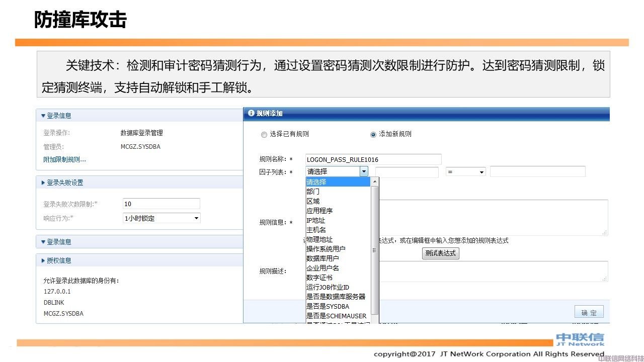The height and width of the screenshot is (362, 644).
Task: Choose 数字证书 in the factor list
Action: [x=338, y=278]
